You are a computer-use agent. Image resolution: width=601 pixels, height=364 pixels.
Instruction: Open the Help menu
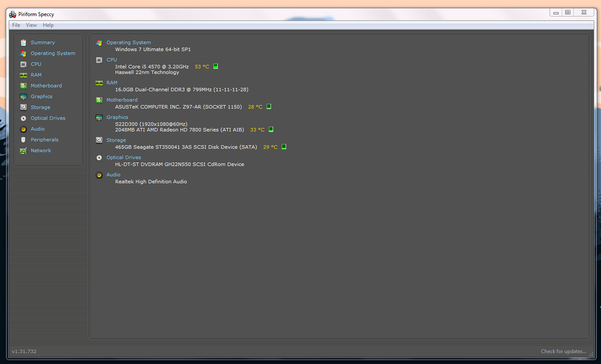[48, 25]
